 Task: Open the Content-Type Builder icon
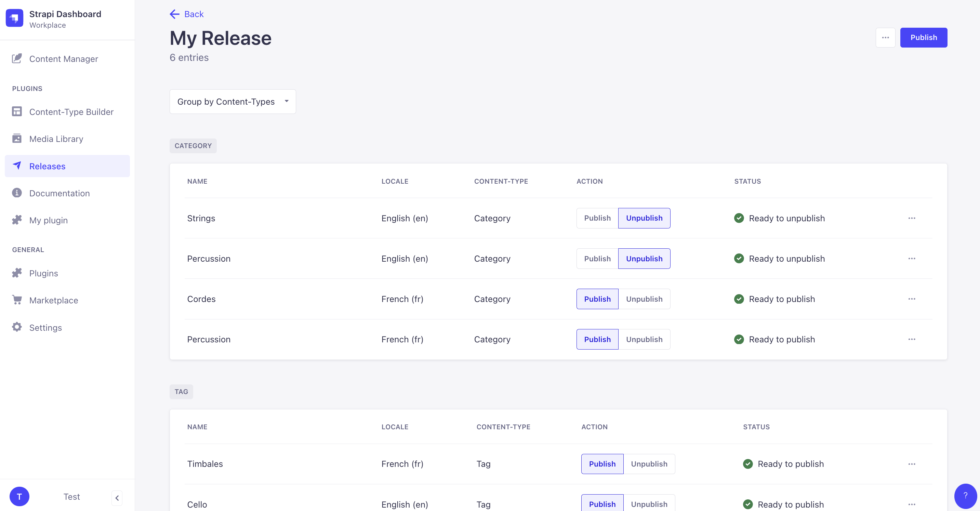[x=17, y=112]
